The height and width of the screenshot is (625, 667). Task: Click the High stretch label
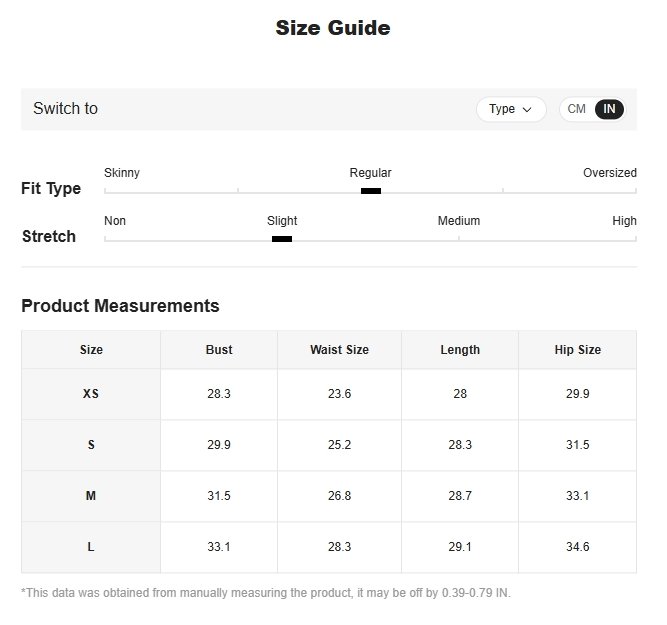[624, 221]
